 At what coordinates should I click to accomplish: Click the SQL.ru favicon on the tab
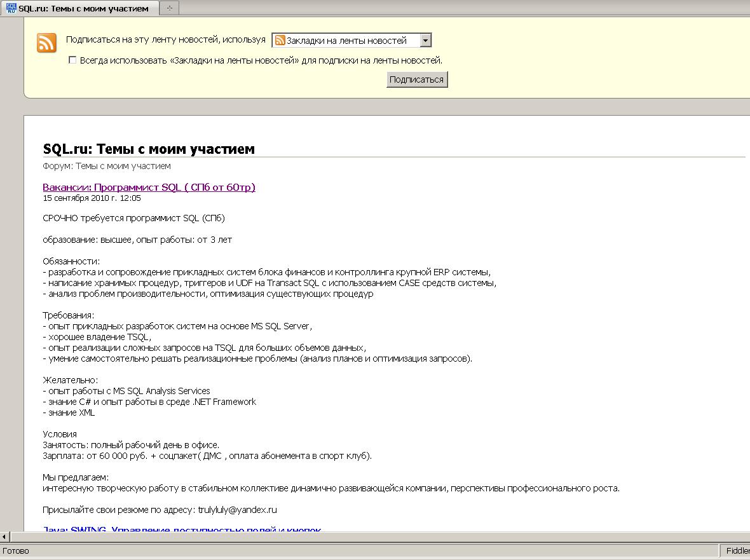pyautogui.click(x=11, y=8)
